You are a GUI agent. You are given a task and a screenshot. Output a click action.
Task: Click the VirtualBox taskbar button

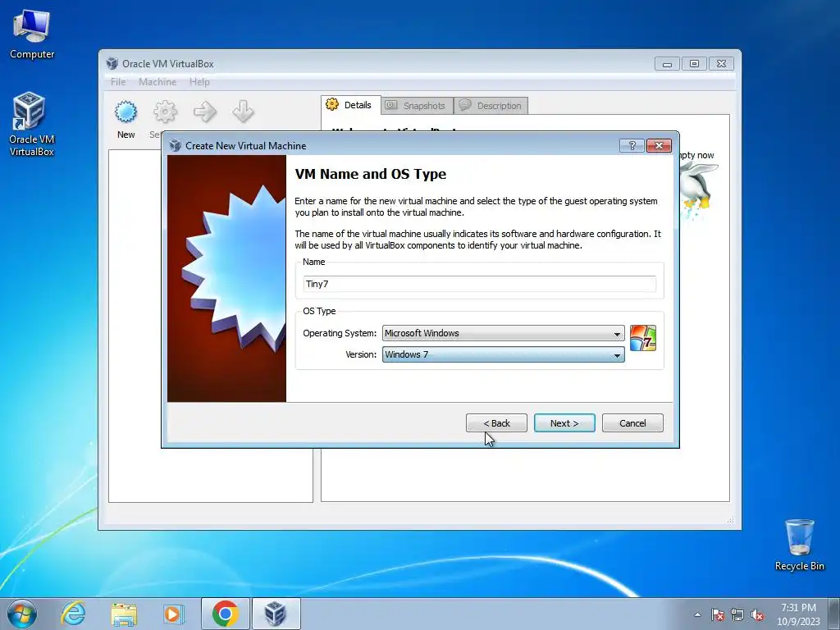[x=276, y=614]
